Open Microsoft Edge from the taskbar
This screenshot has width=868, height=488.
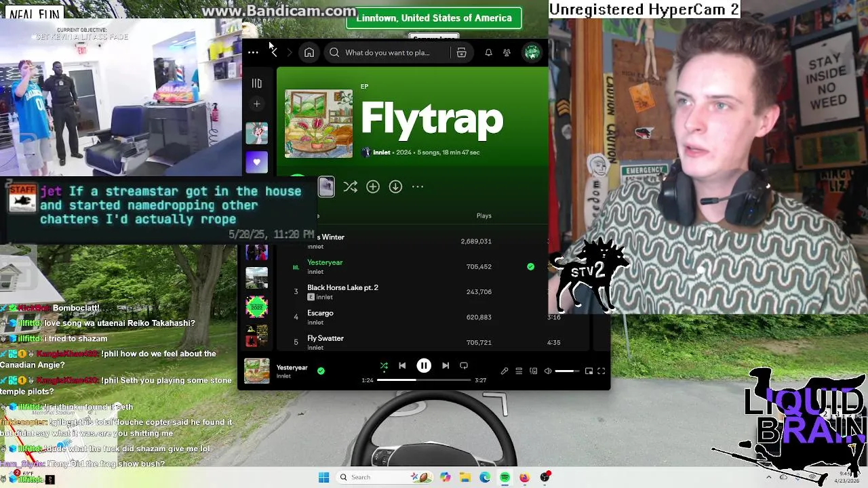click(485, 477)
